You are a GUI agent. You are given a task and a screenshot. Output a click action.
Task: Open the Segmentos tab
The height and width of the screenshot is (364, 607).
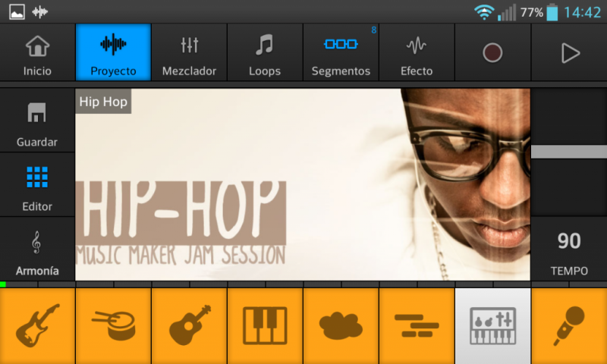tap(341, 53)
